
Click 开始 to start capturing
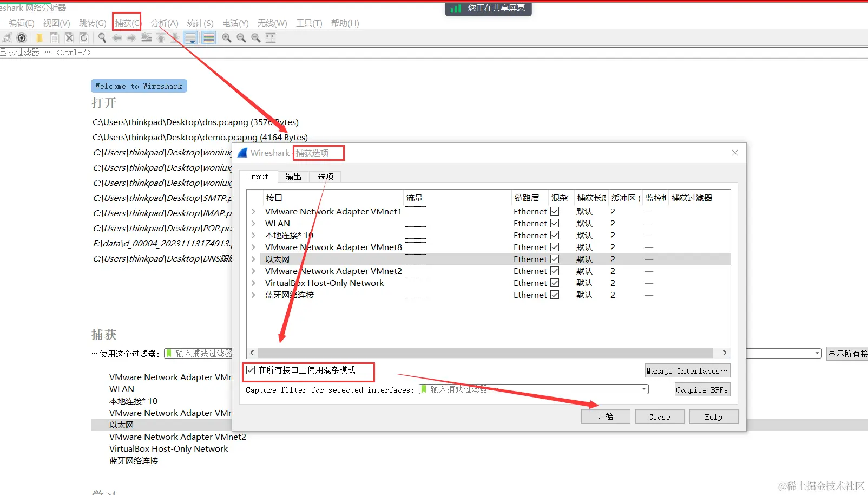pyautogui.click(x=606, y=416)
